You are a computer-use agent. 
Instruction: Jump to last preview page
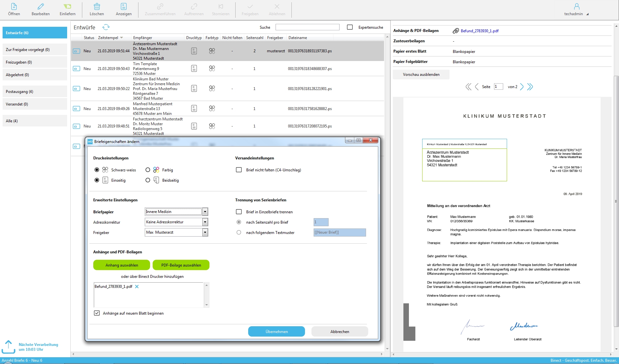(530, 87)
